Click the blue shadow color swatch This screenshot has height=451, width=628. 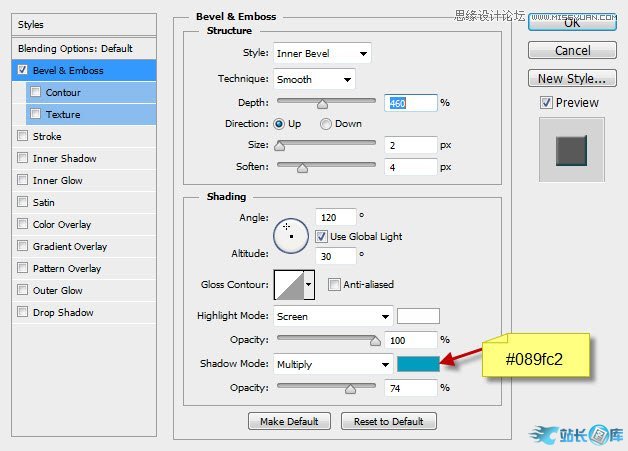pyautogui.click(x=417, y=365)
